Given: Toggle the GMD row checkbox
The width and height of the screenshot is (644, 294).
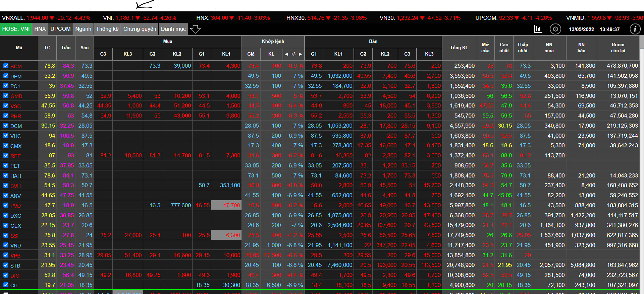Looking at the screenshot, I should (x=6, y=96).
